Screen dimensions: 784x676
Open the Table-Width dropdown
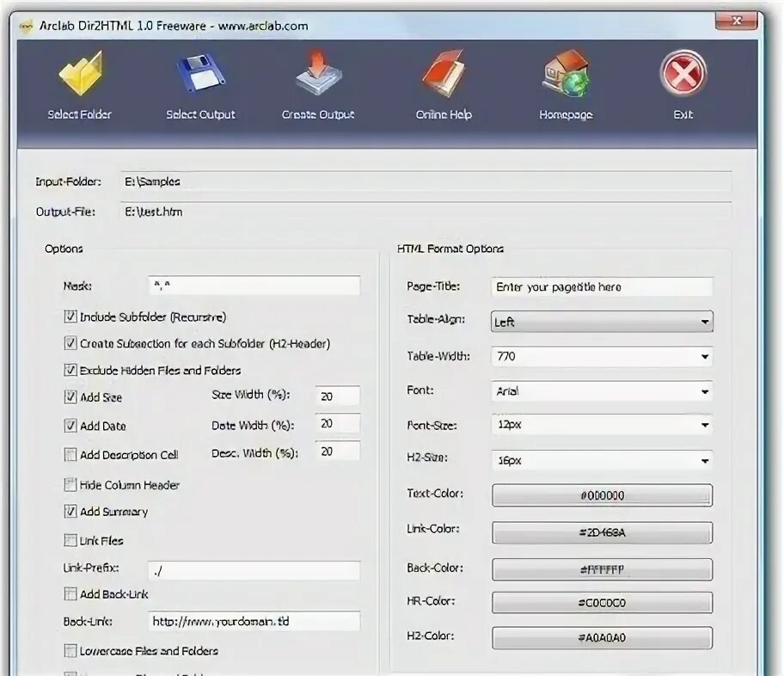coord(602,356)
